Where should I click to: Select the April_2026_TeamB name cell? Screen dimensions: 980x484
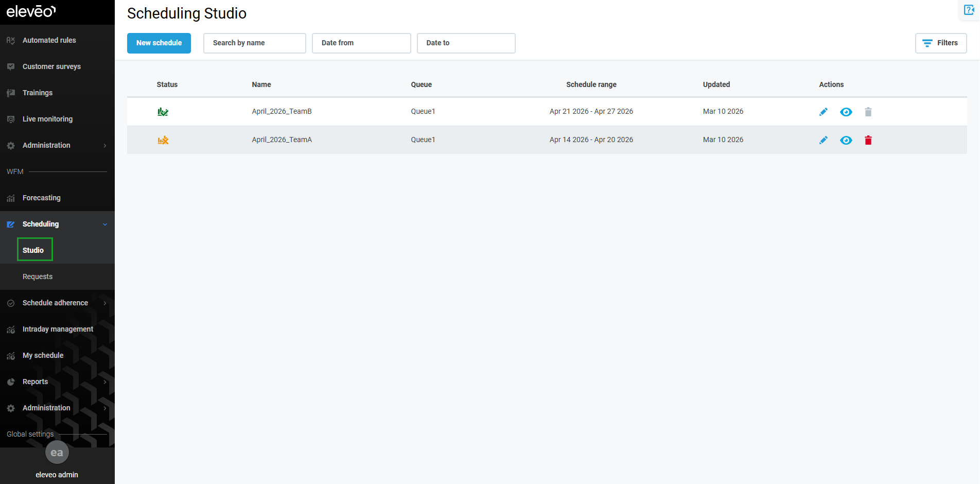pos(282,111)
